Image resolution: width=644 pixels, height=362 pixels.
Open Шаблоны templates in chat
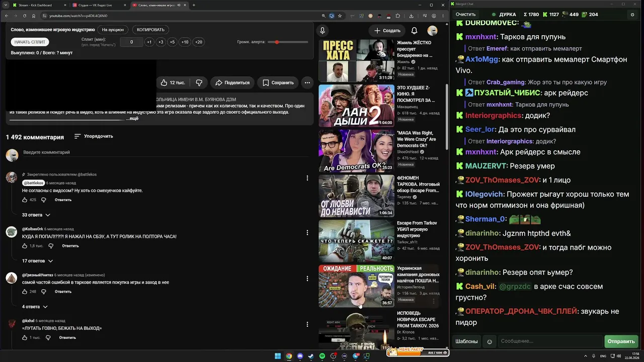[466, 341]
